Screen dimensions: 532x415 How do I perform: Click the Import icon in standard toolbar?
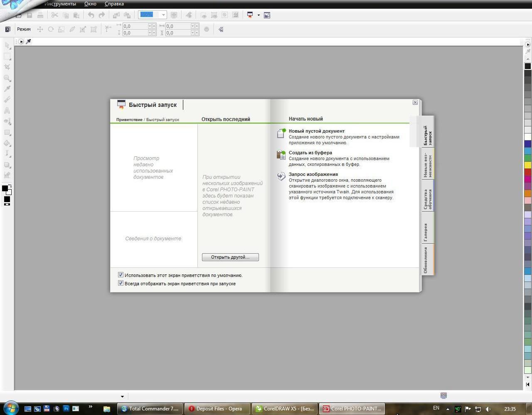tap(116, 15)
